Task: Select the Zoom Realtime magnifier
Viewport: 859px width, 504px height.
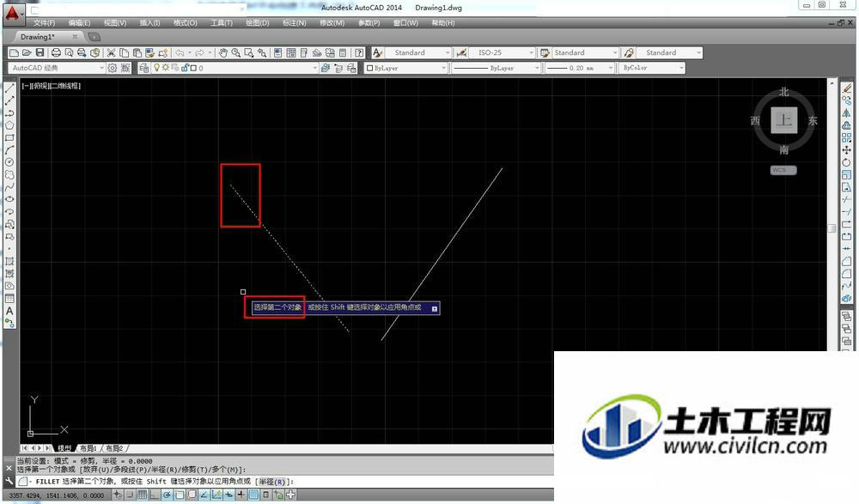Action: [x=236, y=52]
